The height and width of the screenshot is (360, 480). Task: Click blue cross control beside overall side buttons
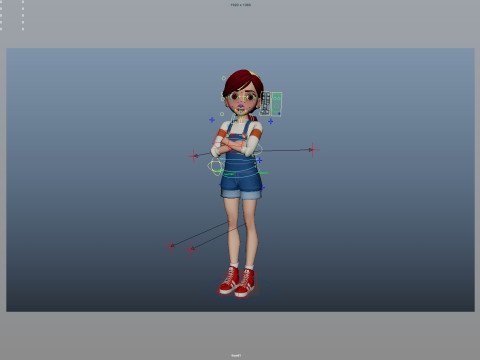[x=259, y=160]
